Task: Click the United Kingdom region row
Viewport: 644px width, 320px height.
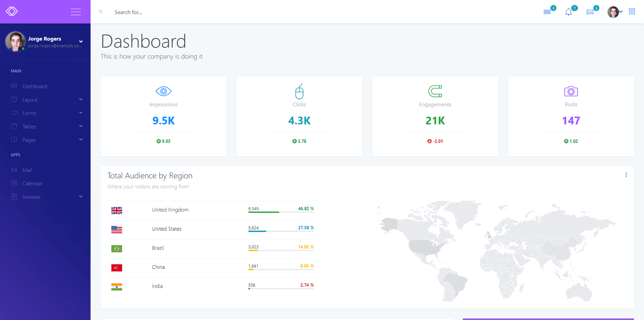Action: pos(170,210)
